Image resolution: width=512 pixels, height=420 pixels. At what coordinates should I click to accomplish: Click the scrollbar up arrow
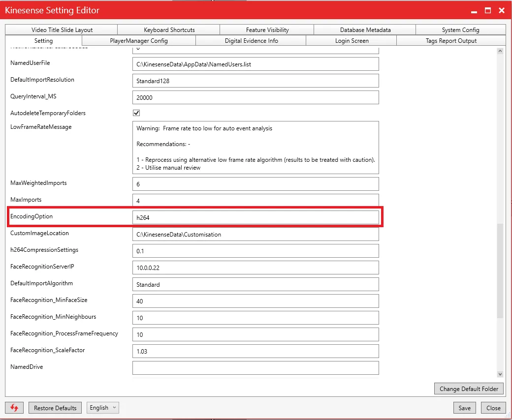pyautogui.click(x=500, y=51)
